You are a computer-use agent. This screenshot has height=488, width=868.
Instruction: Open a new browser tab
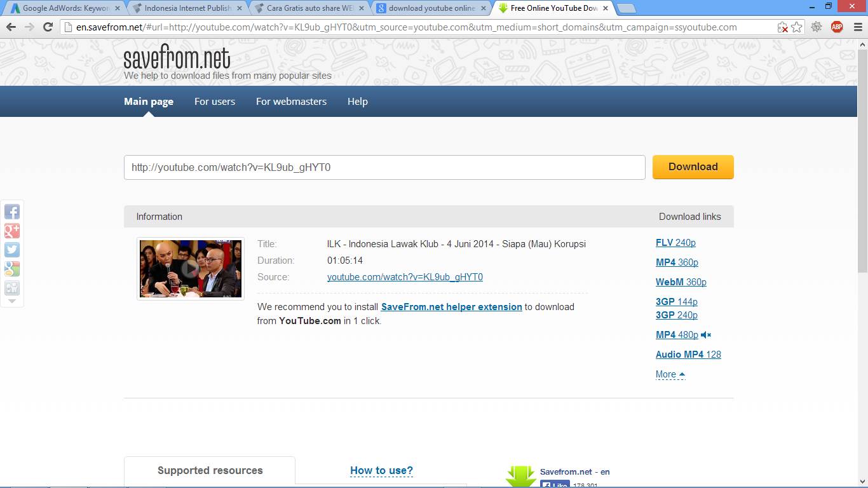click(x=627, y=8)
